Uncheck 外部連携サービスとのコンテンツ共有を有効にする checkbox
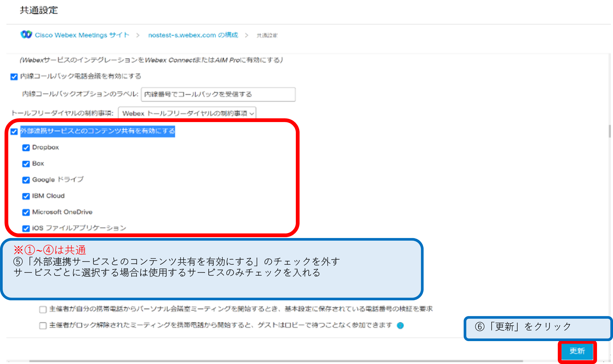The height and width of the screenshot is (364, 613). coord(14,131)
